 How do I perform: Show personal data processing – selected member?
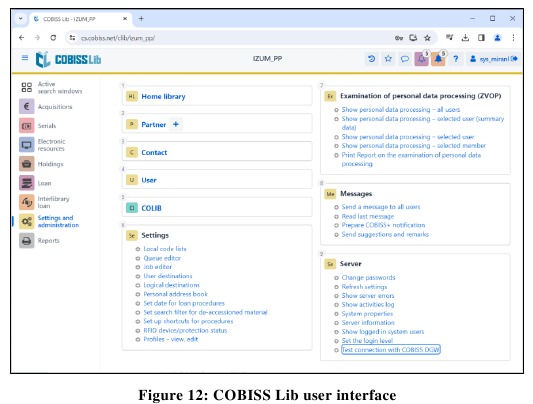point(414,145)
